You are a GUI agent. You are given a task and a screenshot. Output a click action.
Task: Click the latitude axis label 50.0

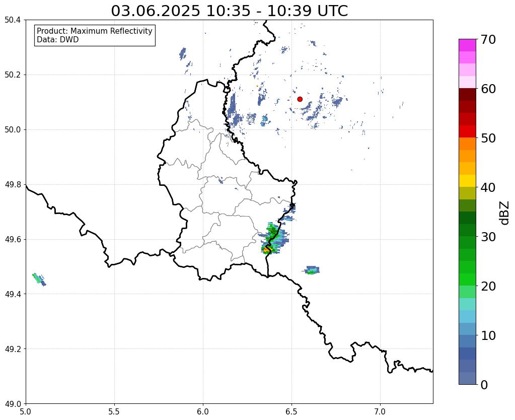tap(13, 130)
